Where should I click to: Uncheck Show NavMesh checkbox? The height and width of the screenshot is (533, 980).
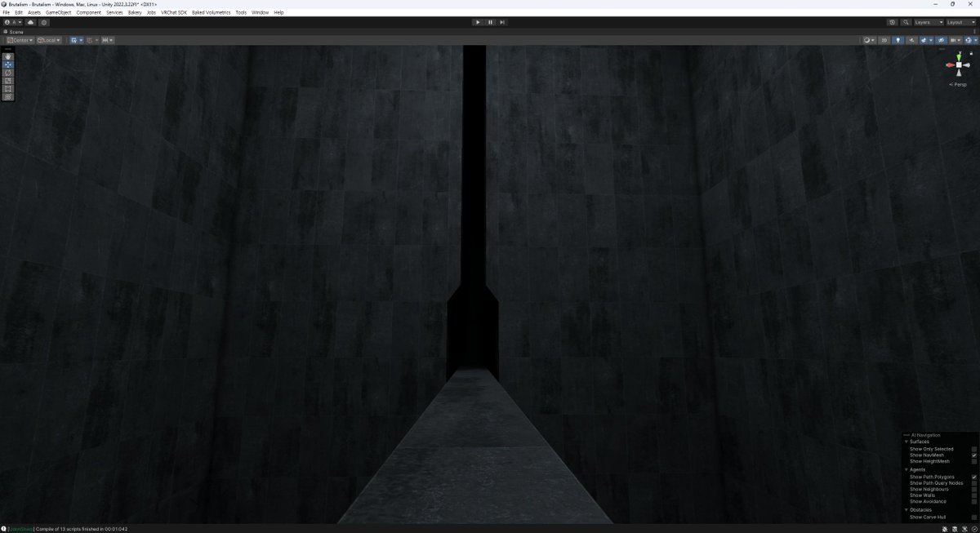click(974, 455)
